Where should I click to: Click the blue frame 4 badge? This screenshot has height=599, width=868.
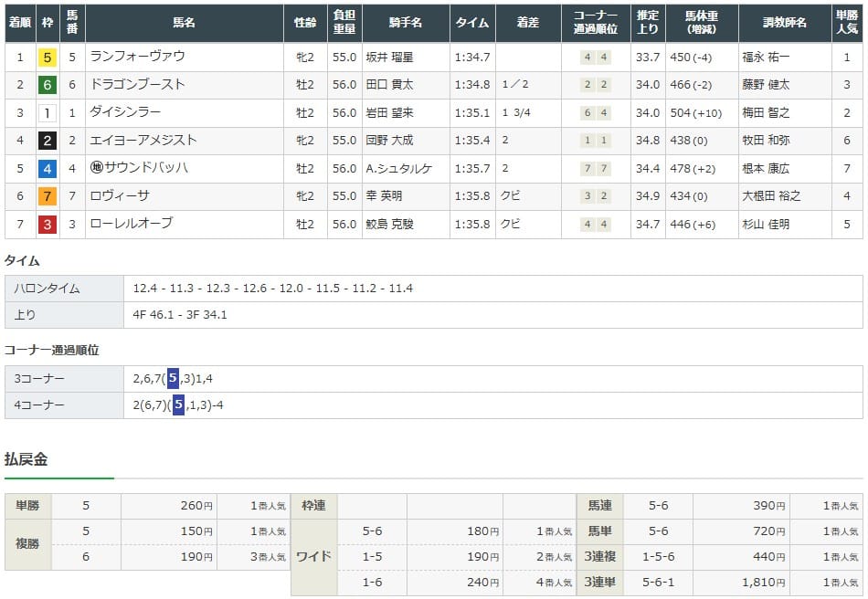point(47,170)
